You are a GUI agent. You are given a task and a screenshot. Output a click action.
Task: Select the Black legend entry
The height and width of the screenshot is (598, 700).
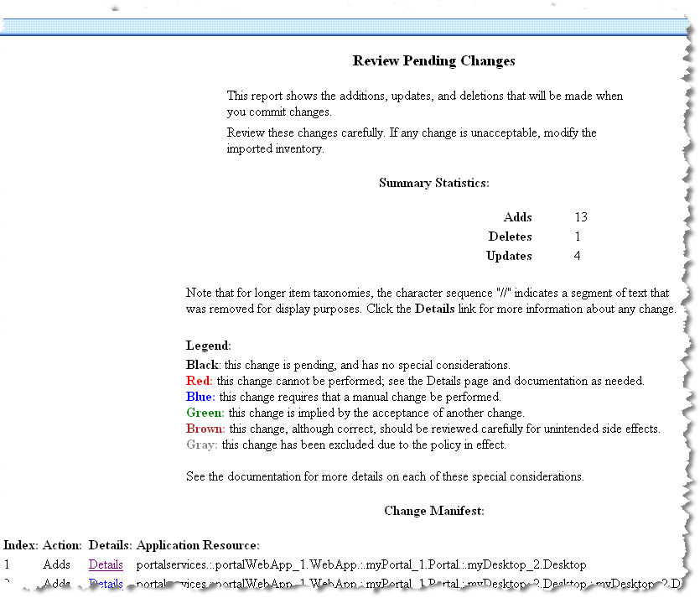[x=348, y=365]
